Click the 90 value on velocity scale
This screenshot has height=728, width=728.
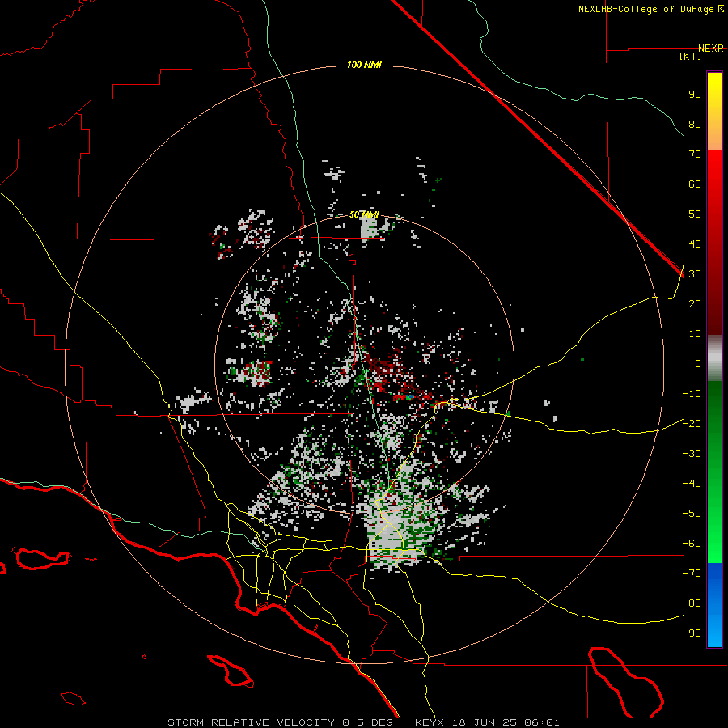(695, 95)
